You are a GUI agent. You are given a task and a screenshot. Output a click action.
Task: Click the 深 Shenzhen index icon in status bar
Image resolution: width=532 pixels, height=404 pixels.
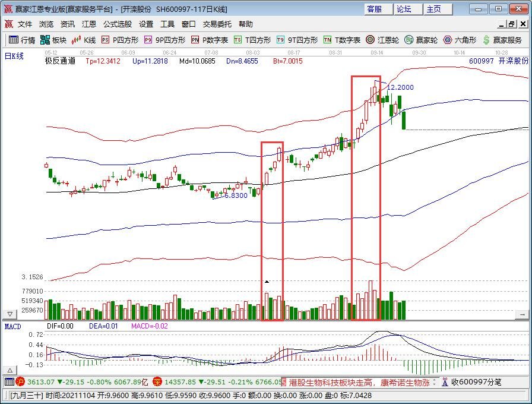tap(157, 382)
